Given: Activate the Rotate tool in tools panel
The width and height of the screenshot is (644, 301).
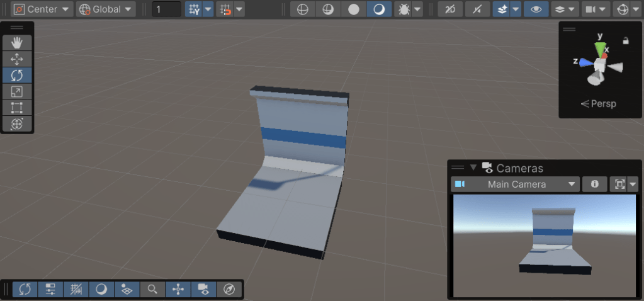Looking at the screenshot, I should (17, 76).
